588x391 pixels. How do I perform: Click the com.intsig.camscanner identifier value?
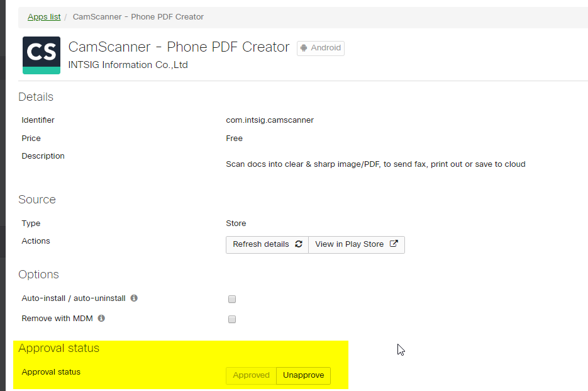(x=270, y=120)
